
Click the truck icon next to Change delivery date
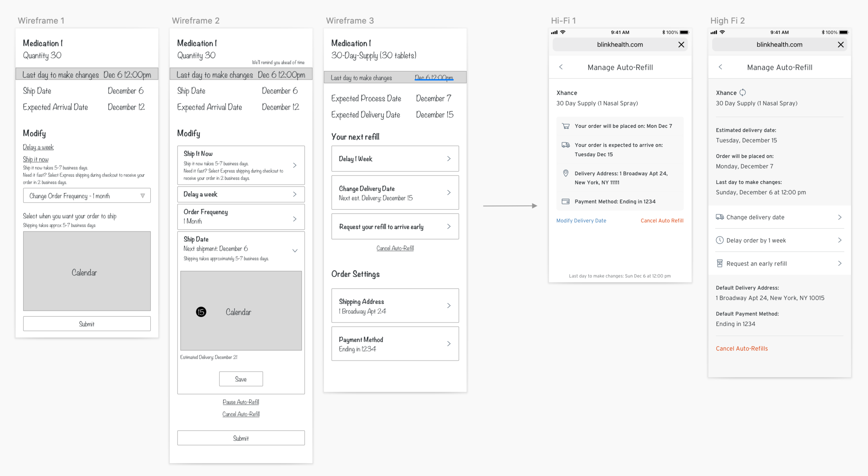point(720,217)
